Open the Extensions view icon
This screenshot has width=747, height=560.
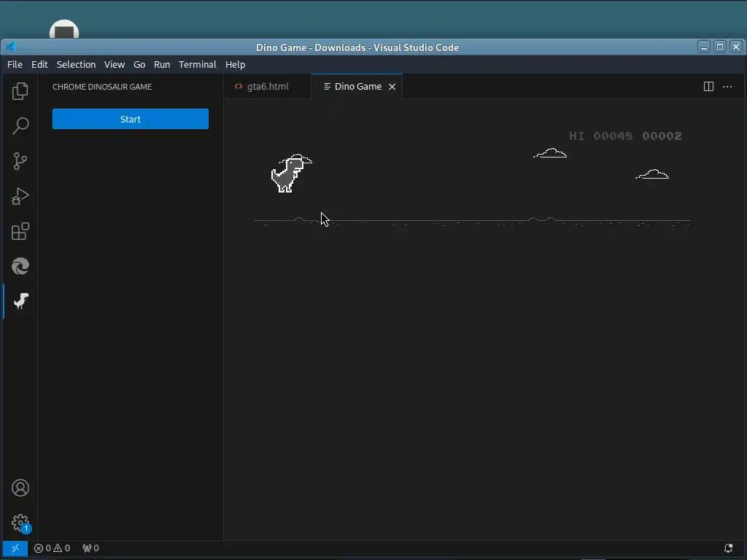click(x=20, y=231)
